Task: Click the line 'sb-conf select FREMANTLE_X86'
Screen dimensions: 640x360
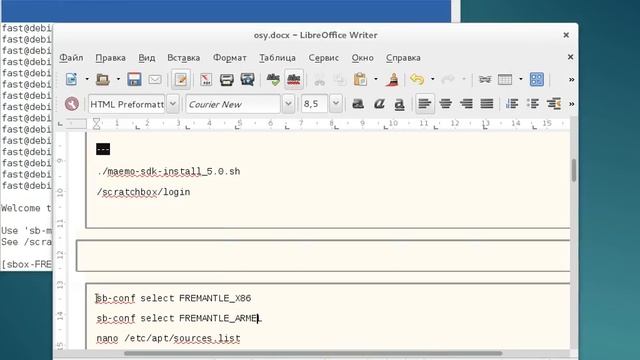Action: pos(173,298)
